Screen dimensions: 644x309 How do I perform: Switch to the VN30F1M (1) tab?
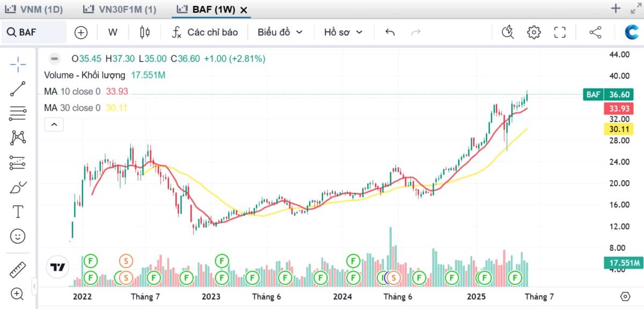coord(120,9)
